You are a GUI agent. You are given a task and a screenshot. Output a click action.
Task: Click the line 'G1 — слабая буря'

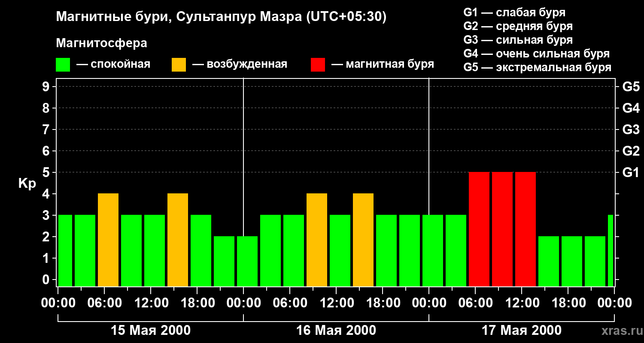click(514, 12)
